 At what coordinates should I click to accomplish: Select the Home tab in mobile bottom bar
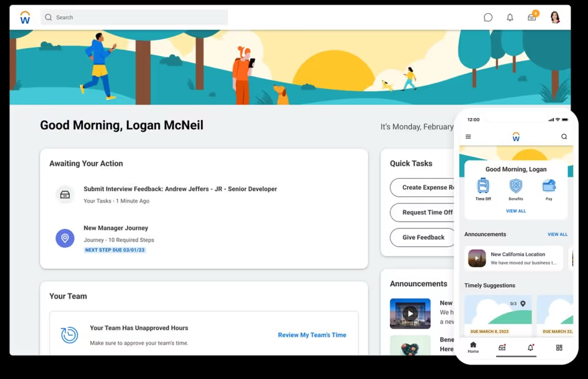(473, 347)
